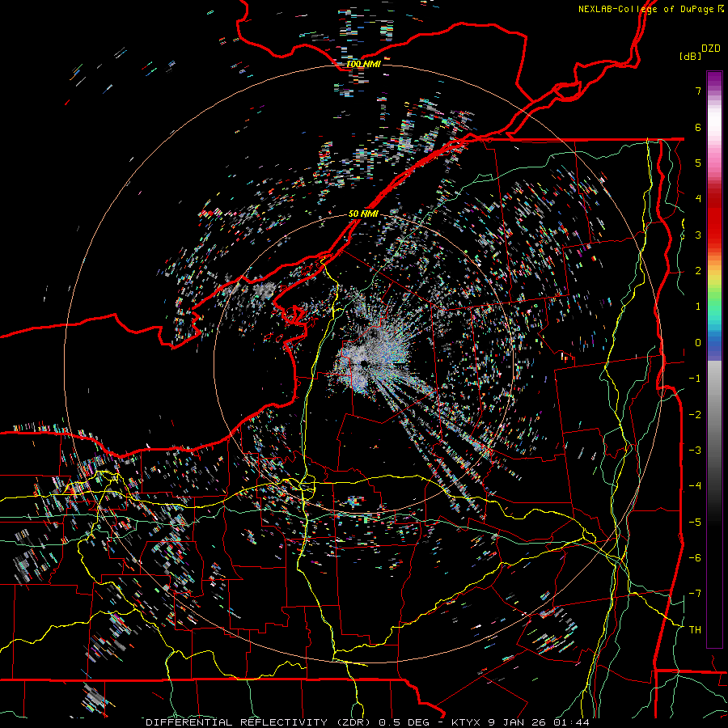Image resolution: width=728 pixels, height=728 pixels.
Task: Click the DIFFERENTIAL REFLECTIVITY (ZDR) caption text
Action: tap(259, 722)
